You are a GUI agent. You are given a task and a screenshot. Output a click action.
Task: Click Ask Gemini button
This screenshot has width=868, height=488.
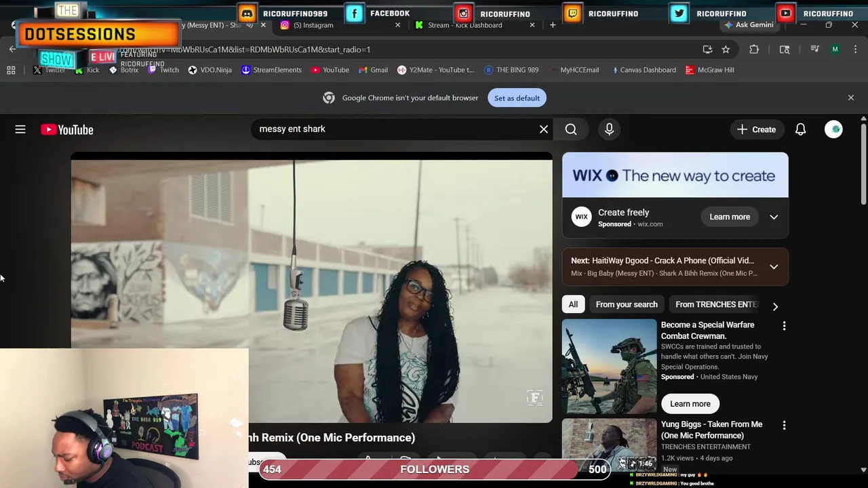pyautogui.click(x=749, y=25)
